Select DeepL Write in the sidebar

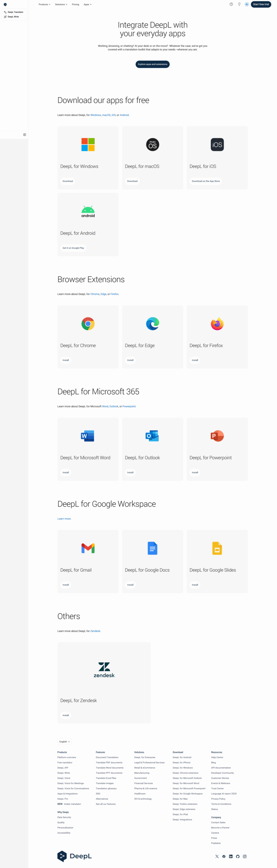(13, 17)
